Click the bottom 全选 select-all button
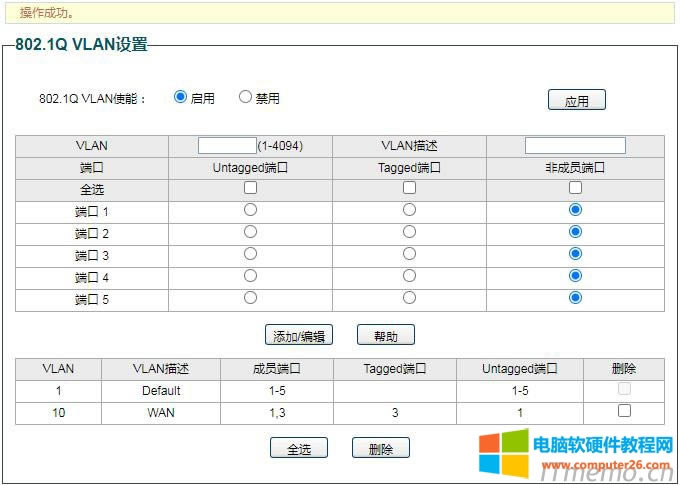Image resolution: width=683 pixels, height=485 pixels. pos(298,449)
